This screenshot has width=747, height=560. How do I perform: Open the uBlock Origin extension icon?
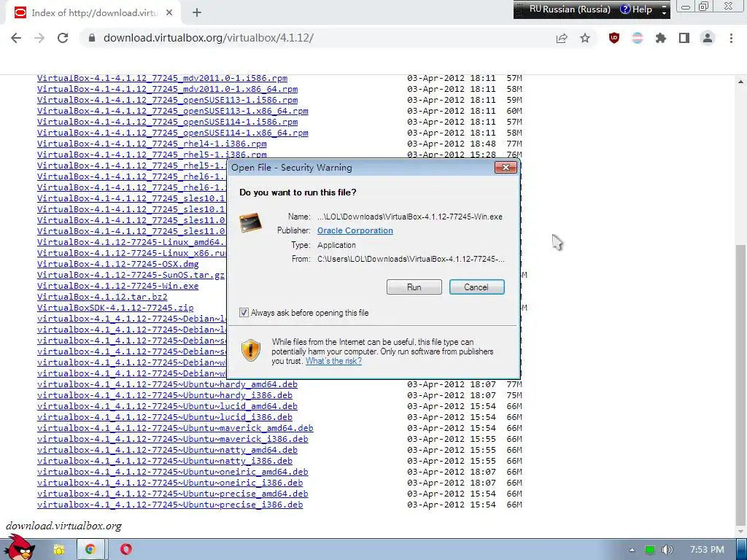(x=614, y=38)
